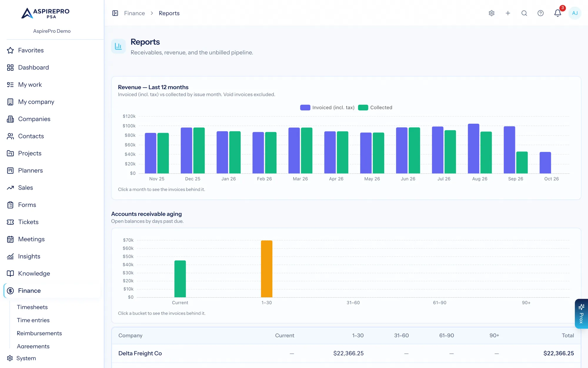Open the AJ user avatar

point(575,13)
